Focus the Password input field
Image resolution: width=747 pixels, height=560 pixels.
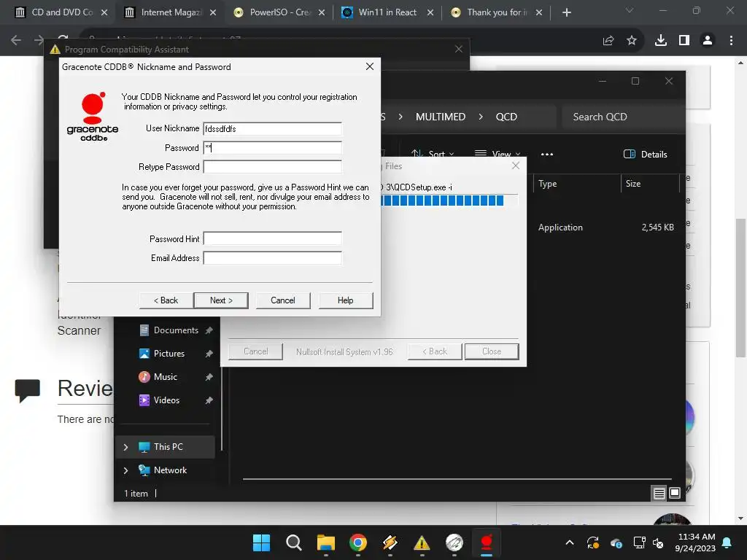pos(273,147)
